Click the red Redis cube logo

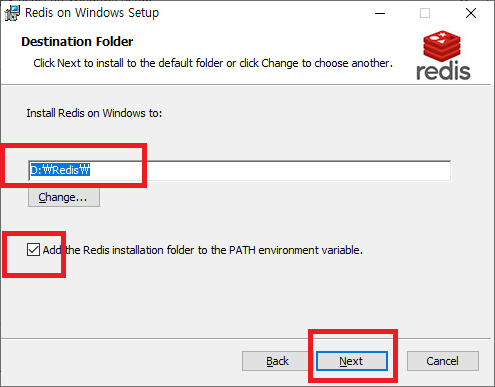click(442, 46)
